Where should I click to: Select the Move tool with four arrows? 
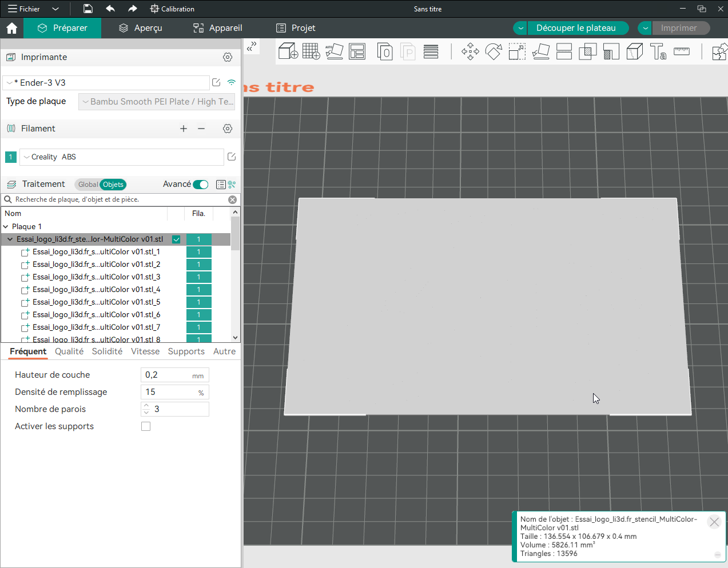click(x=470, y=51)
